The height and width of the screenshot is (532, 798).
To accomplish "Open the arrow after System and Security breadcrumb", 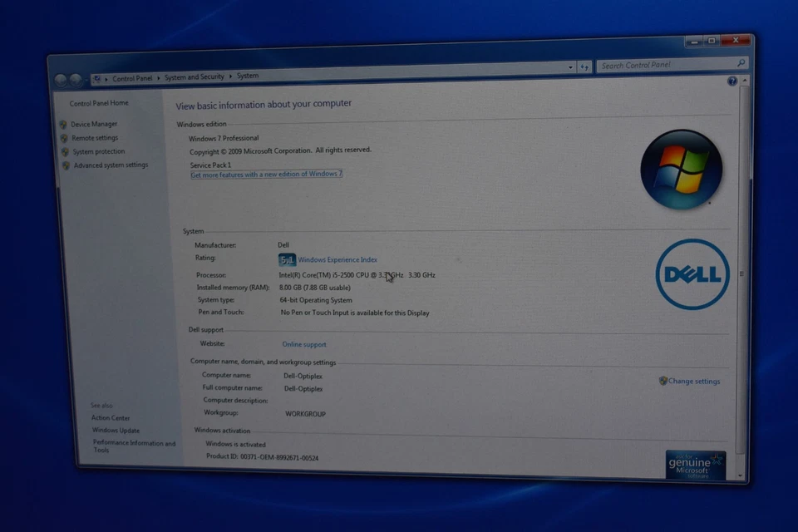I will [x=231, y=76].
